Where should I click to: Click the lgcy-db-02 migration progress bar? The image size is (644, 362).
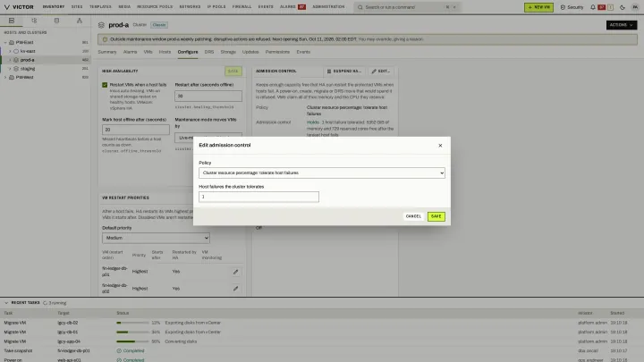pyautogui.click(x=132, y=323)
